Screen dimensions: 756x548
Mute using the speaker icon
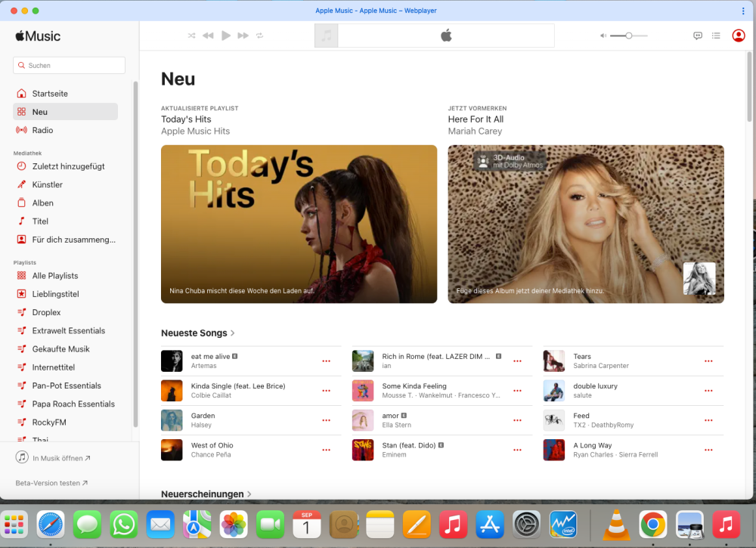[x=603, y=36]
